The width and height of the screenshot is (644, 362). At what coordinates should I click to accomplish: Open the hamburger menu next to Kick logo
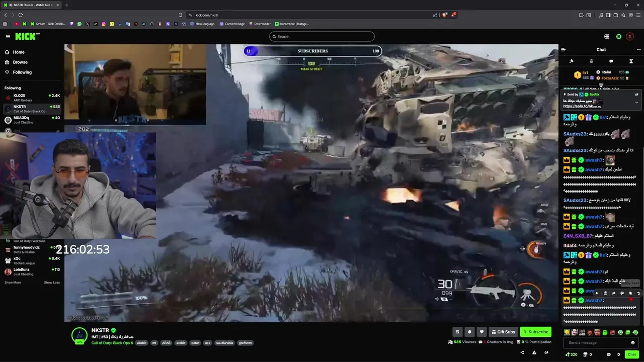(8, 36)
